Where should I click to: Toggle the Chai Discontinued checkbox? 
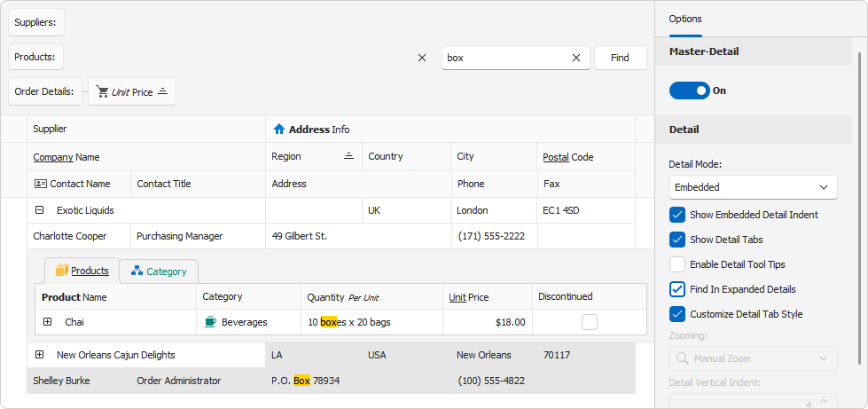point(590,322)
